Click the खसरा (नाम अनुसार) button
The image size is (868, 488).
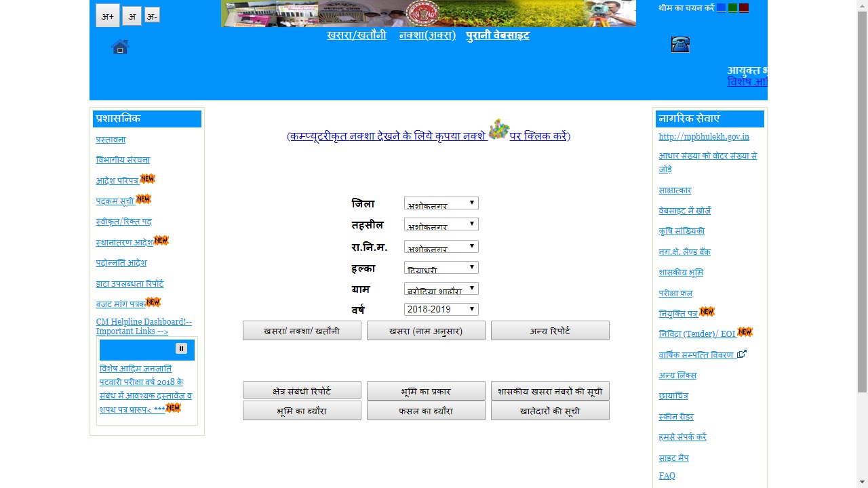(x=426, y=330)
